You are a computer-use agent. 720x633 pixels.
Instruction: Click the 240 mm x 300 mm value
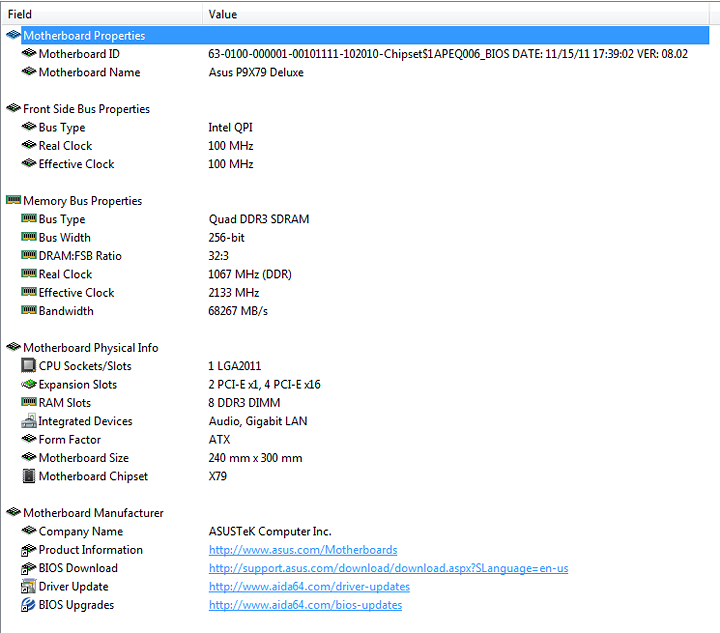pyautogui.click(x=255, y=458)
